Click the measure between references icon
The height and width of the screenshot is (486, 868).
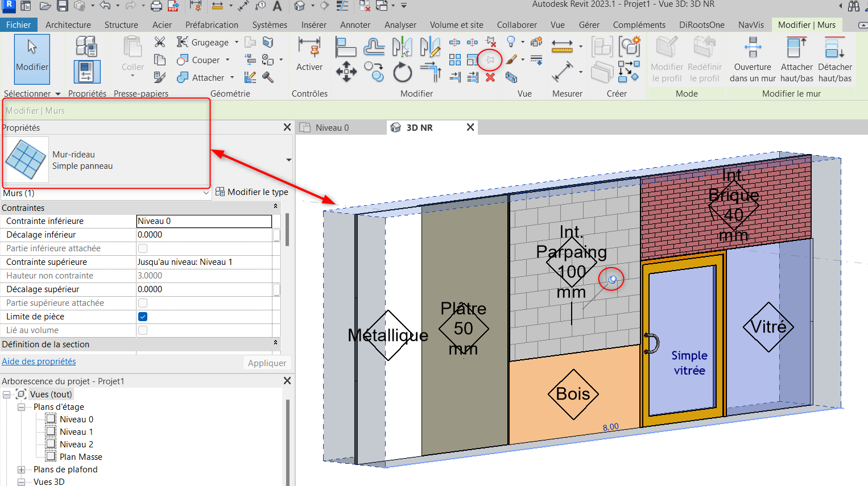point(562,47)
